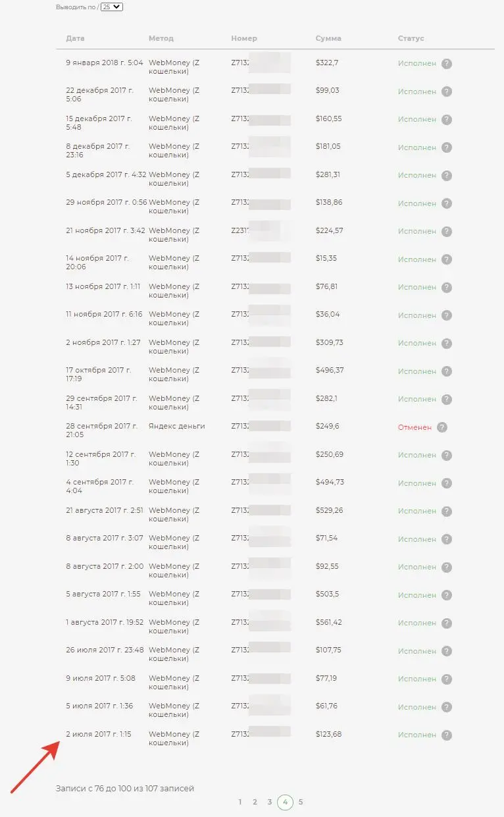Click question mark on $503,5 row
Viewport: 504px width, 817px height.
tap(447, 595)
